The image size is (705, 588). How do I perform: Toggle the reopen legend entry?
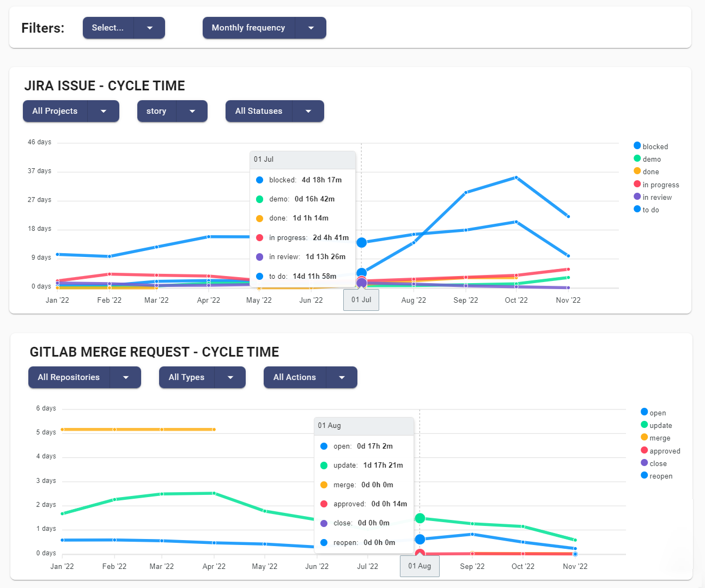coord(661,476)
